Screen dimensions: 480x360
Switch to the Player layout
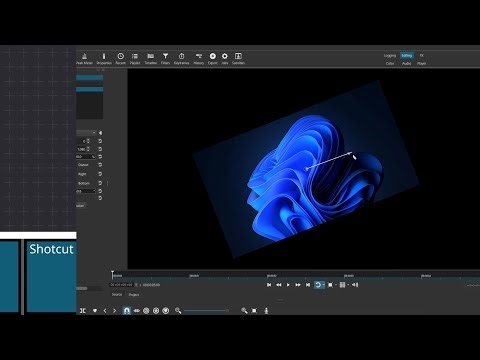point(422,63)
